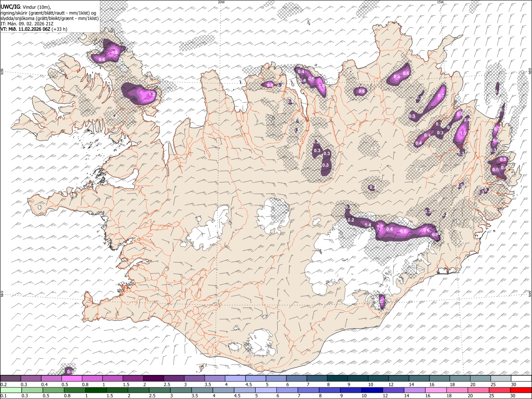The width and height of the screenshot is (532, 399).
Task: Click lower legend swatch between 2 and 2.5
Action: tap(138, 390)
